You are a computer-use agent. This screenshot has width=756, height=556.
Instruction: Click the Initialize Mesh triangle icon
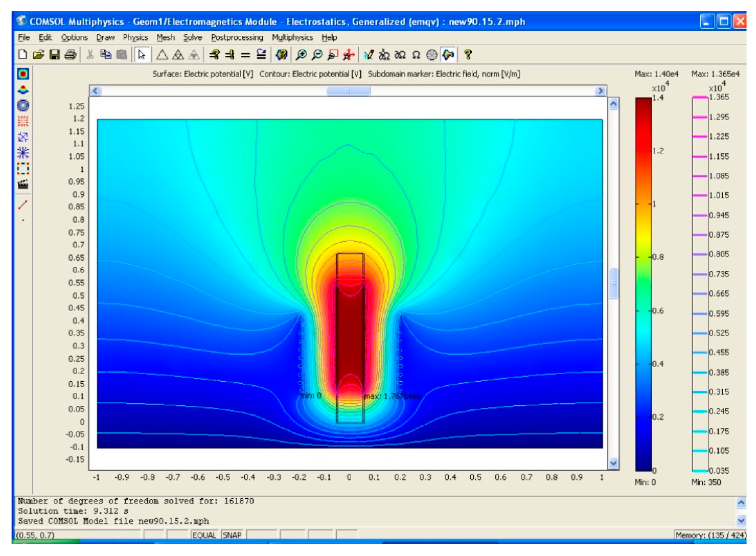tap(162, 54)
